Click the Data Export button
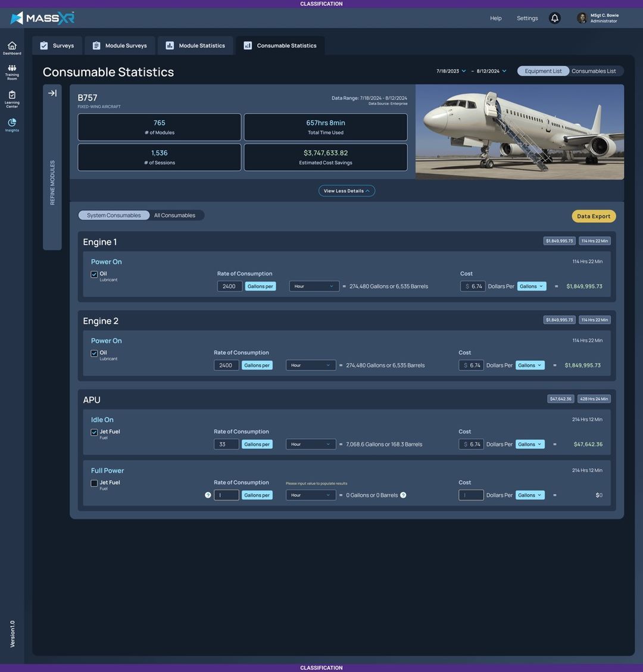This screenshot has height=672, width=643. (x=594, y=216)
